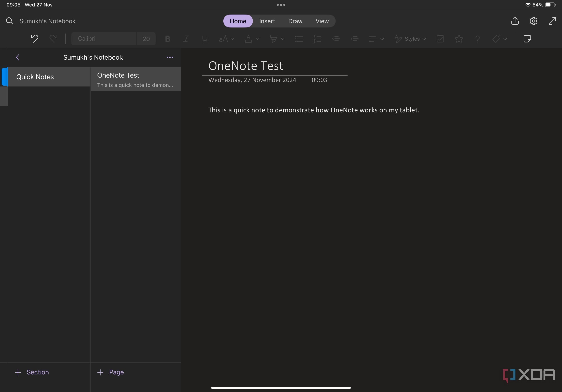Open the OneNote Test page
This screenshot has height=392, width=562.
136,79
